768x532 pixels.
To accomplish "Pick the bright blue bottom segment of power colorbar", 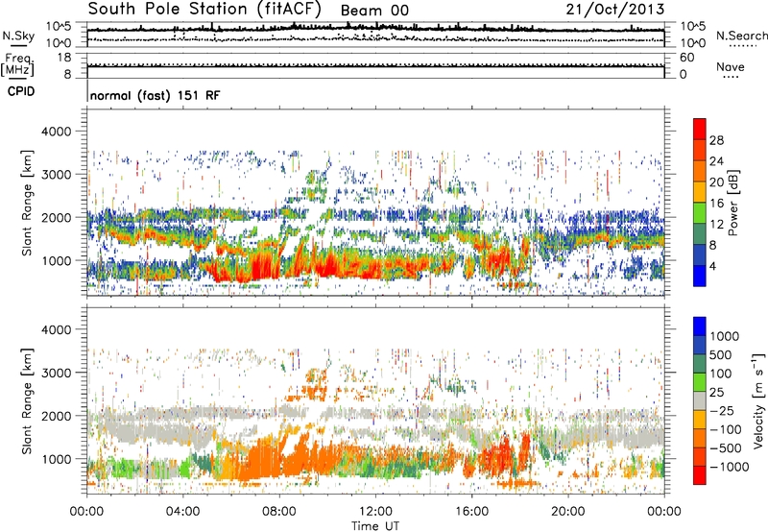I will 700,276.
